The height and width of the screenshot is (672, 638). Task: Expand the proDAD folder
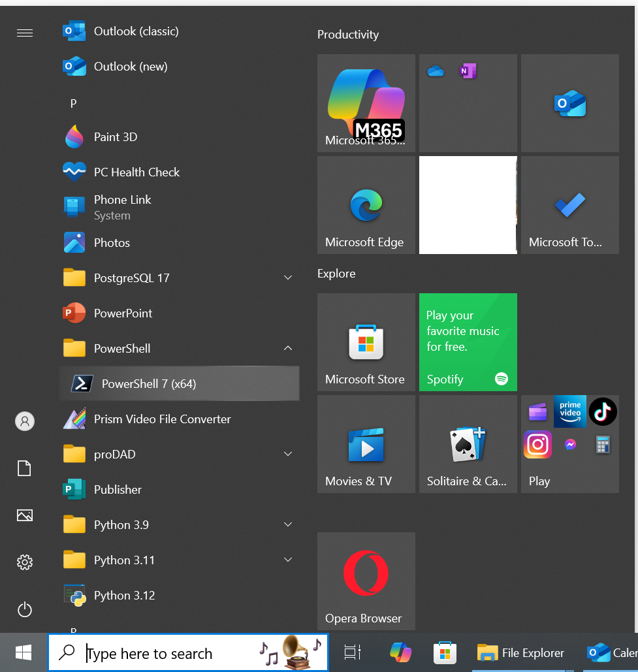[179, 455]
